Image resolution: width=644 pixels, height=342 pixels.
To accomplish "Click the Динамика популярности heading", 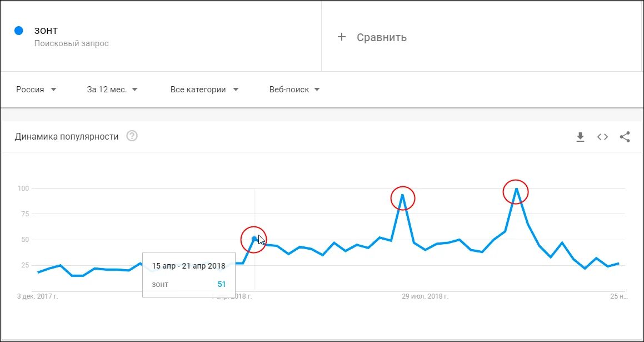I will point(67,136).
